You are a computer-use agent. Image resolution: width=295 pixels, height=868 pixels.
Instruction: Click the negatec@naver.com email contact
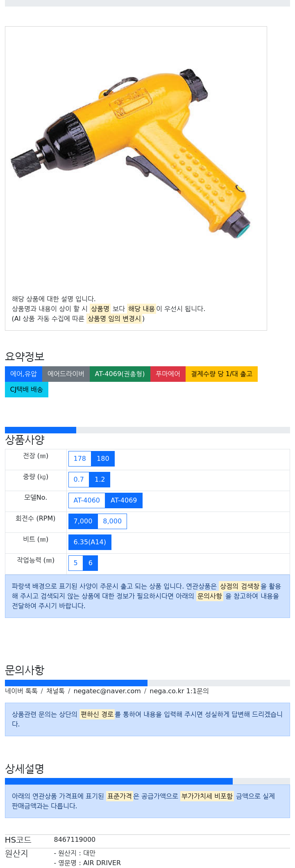(107, 691)
